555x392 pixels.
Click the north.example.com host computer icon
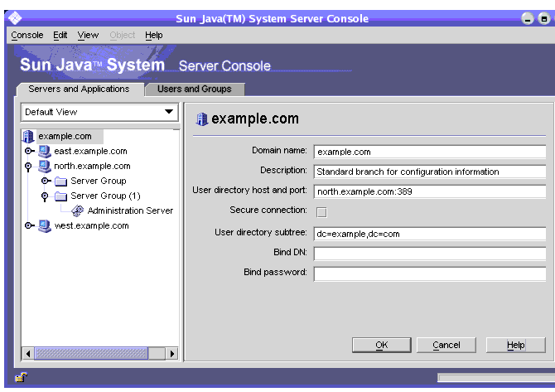(45, 167)
